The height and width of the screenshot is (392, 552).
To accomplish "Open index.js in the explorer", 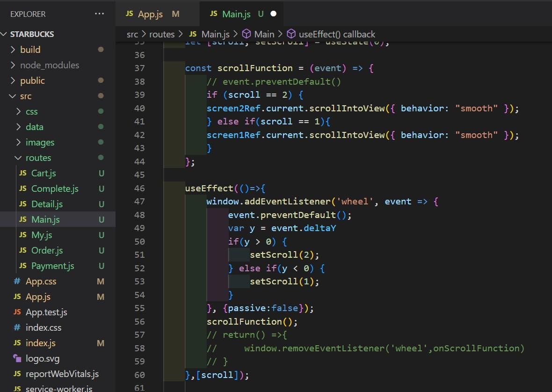I will (41, 343).
